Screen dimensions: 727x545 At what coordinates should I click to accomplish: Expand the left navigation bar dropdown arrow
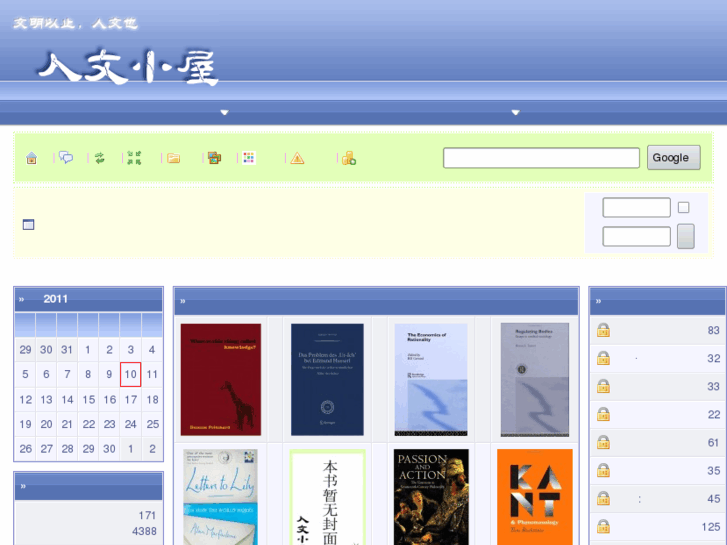(224, 112)
